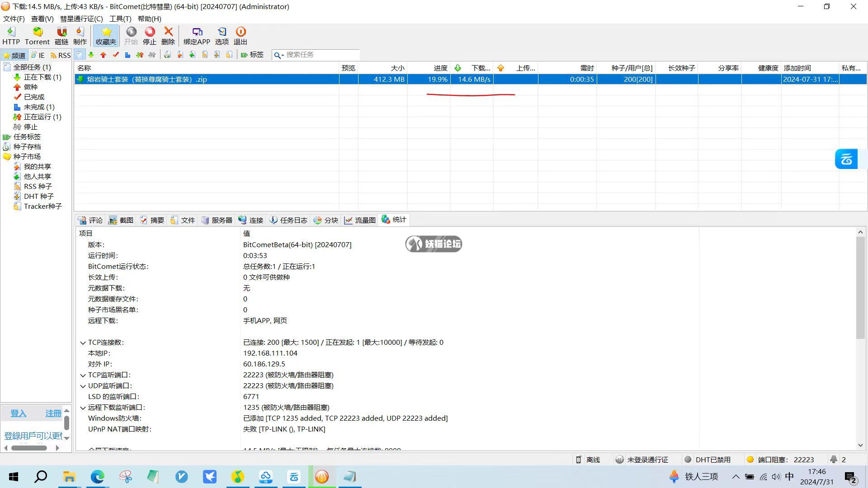Open the 文件(F) menu
Viewport: 868px width, 488px height.
pos(14,19)
